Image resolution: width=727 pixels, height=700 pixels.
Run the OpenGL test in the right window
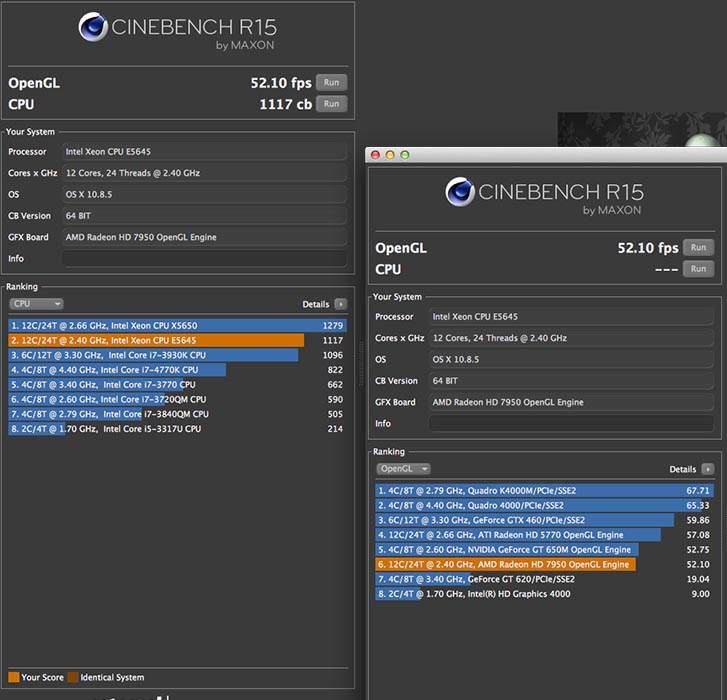[x=698, y=248]
